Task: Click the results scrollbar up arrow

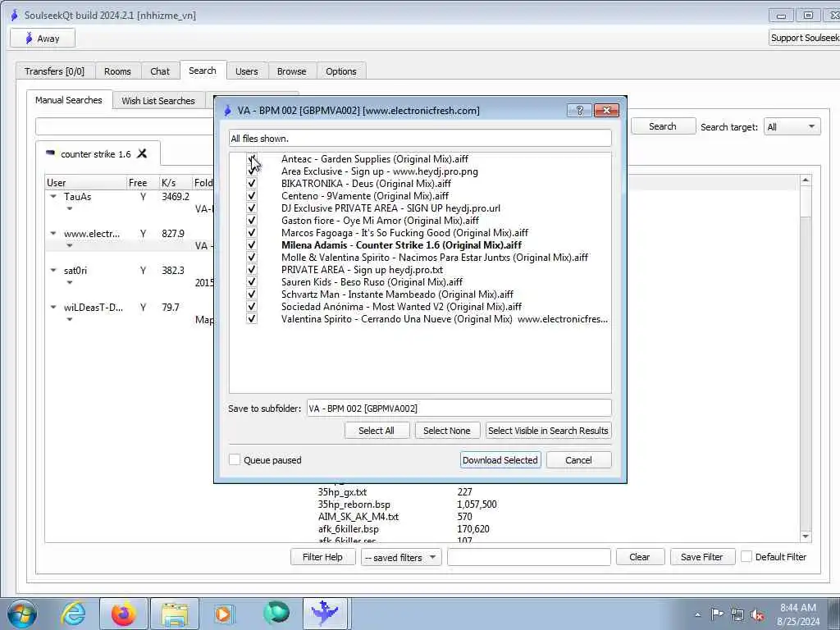Action: click(x=806, y=180)
